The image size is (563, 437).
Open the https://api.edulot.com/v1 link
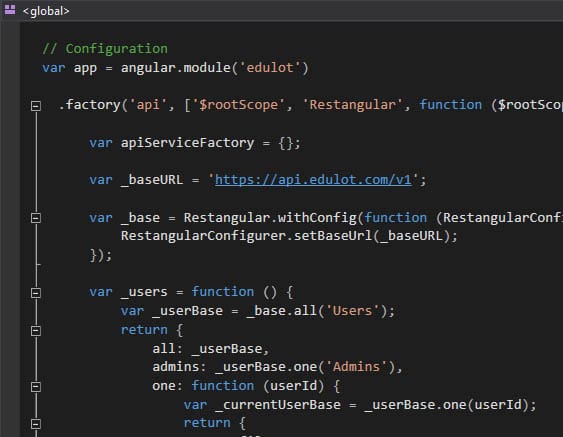pos(313,180)
